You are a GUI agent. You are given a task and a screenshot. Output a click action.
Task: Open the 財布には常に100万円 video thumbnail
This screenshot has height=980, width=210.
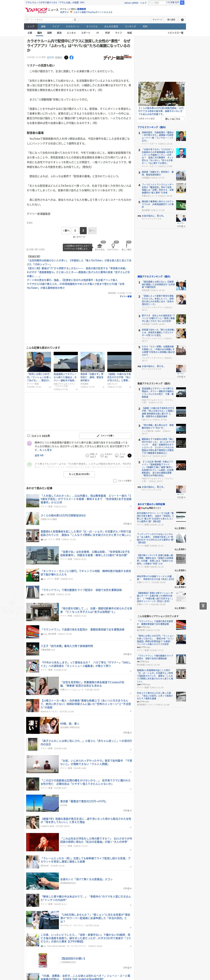pos(39,362)
